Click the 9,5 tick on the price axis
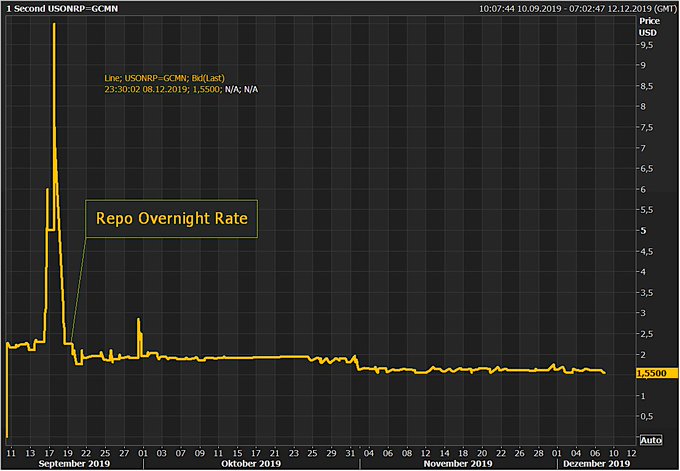This screenshot has width=680, height=471. [646, 45]
